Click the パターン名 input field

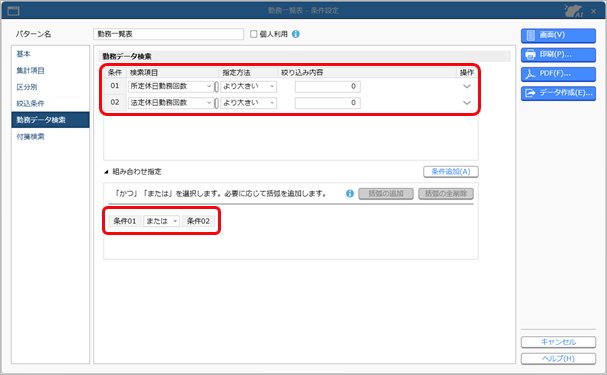[168, 34]
